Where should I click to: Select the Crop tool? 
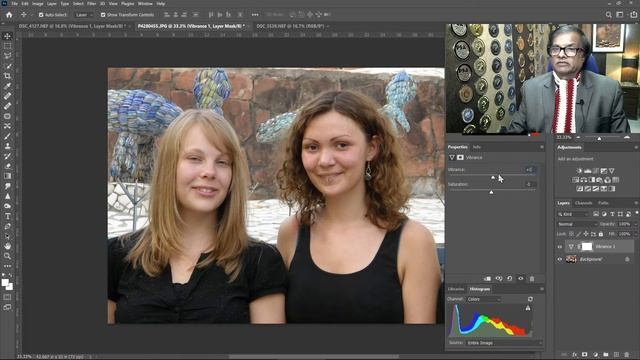[x=7, y=76]
